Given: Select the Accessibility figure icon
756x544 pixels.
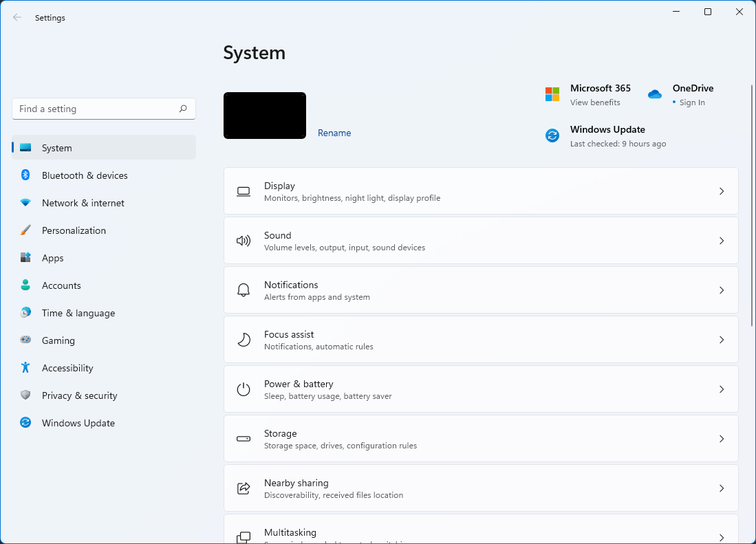Looking at the screenshot, I should pos(25,368).
